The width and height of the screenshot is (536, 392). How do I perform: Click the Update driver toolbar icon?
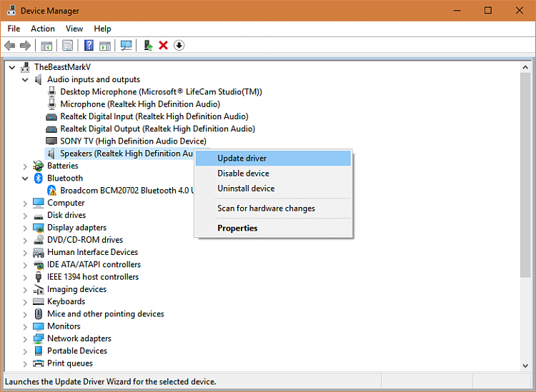pos(148,46)
